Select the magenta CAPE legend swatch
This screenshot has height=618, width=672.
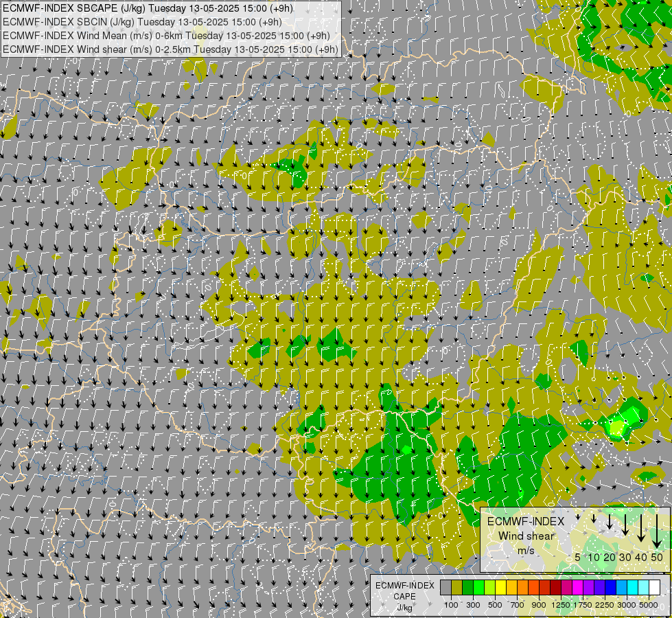tap(578, 588)
